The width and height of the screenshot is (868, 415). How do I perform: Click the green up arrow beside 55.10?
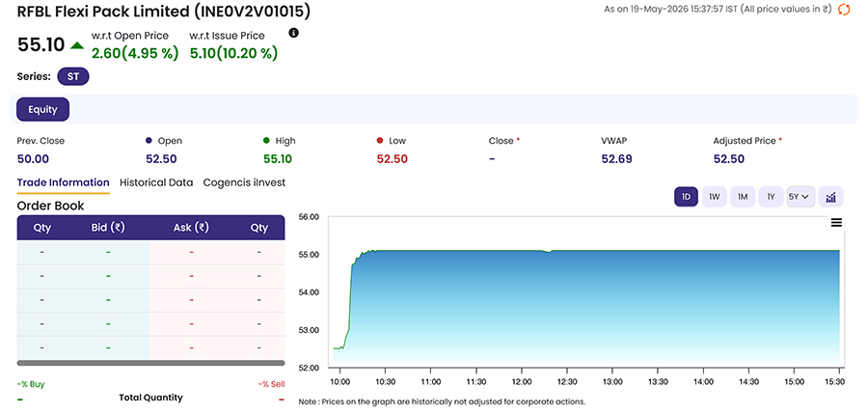[x=77, y=45]
